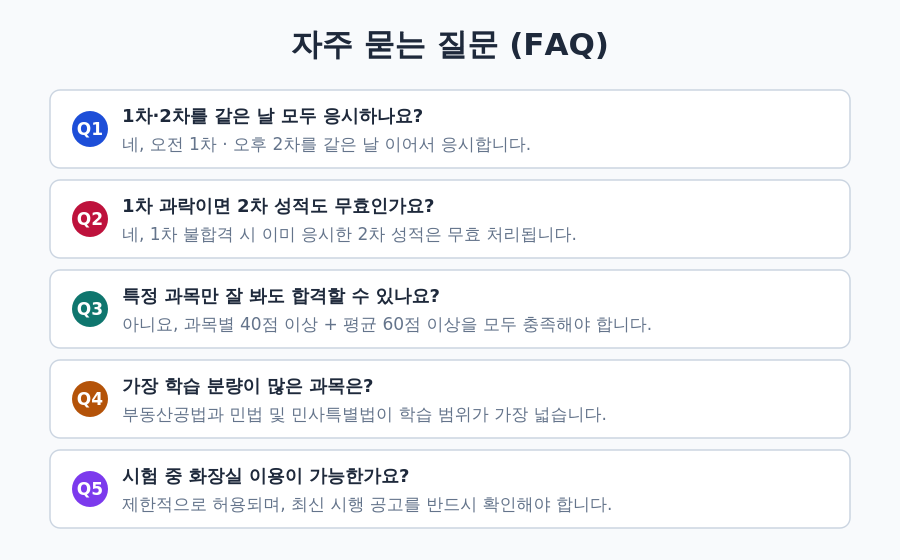Click the red Q2 badge icon

[x=90, y=219]
